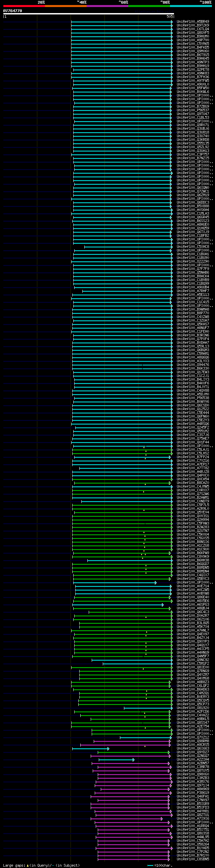Click the purple ~60% identity legend bar
Image resolution: width=215 pixels, height=868 pixels.
pos(107,6)
